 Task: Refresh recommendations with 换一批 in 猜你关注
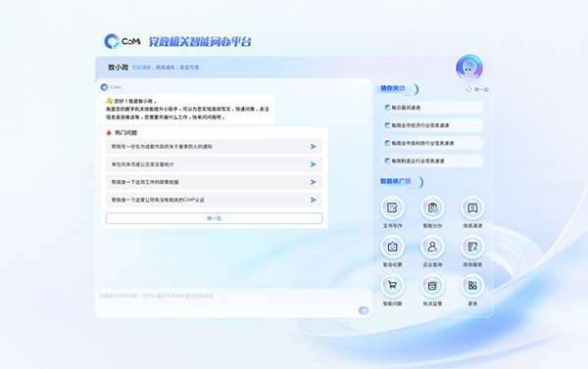pyautogui.click(x=477, y=89)
